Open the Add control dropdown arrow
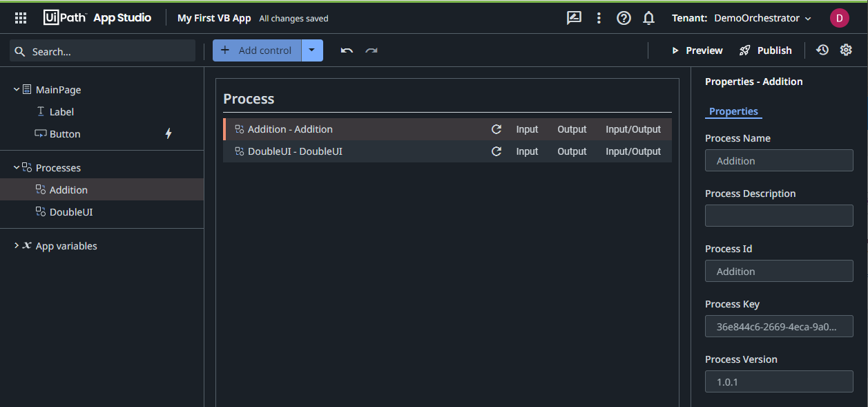868x407 pixels. pos(311,50)
